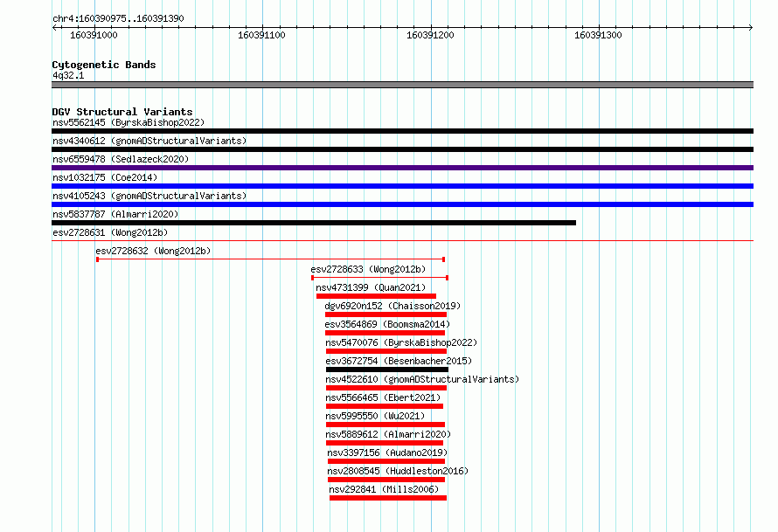Image resolution: width=778 pixels, height=532 pixels.
Task: Click the blue Coe2014 variant bar
Action: pyautogui.click(x=402, y=186)
